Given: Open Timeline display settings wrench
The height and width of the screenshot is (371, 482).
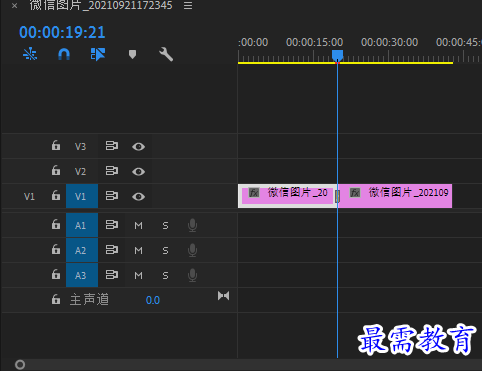Looking at the screenshot, I should tap(166, 54).
